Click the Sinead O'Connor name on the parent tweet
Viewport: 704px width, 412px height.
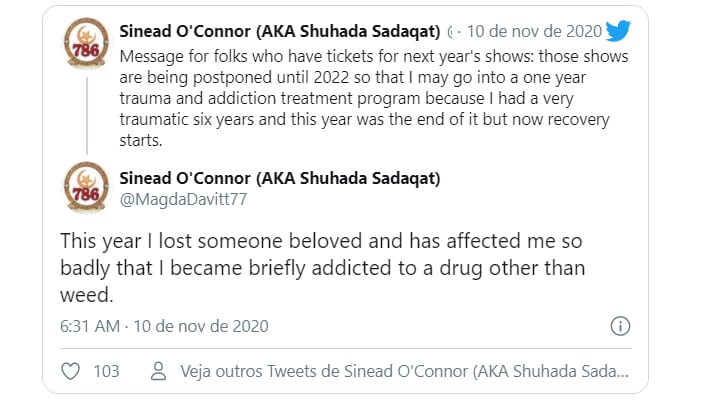click(280, 31)
